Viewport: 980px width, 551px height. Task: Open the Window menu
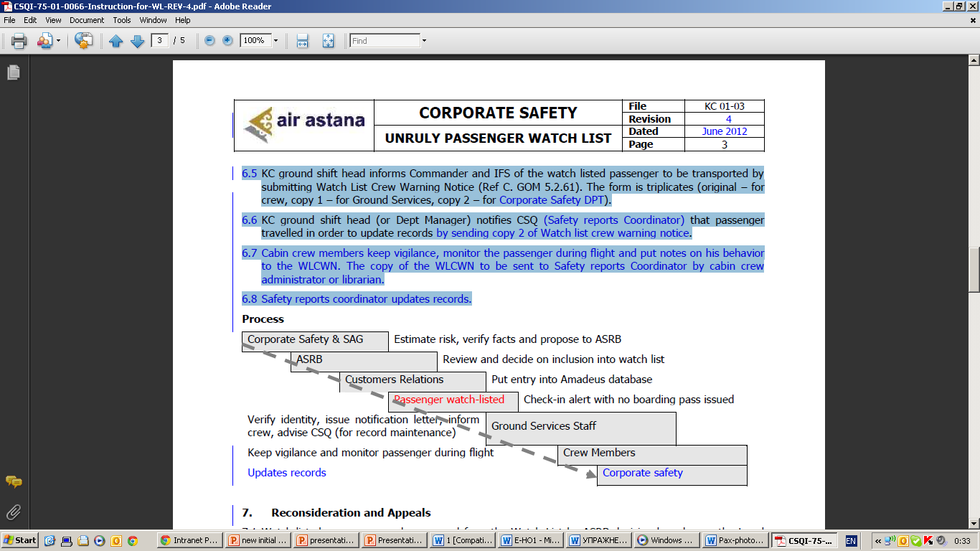tap(154, 20)
